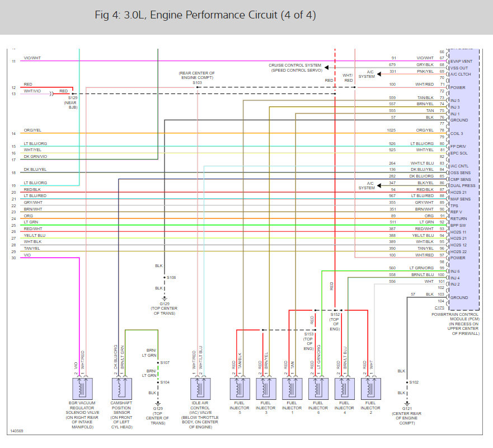Click the ORG/YEL label at line 14
The height and width of the screenshot is (448, 493).
click(x=32, y=130)
